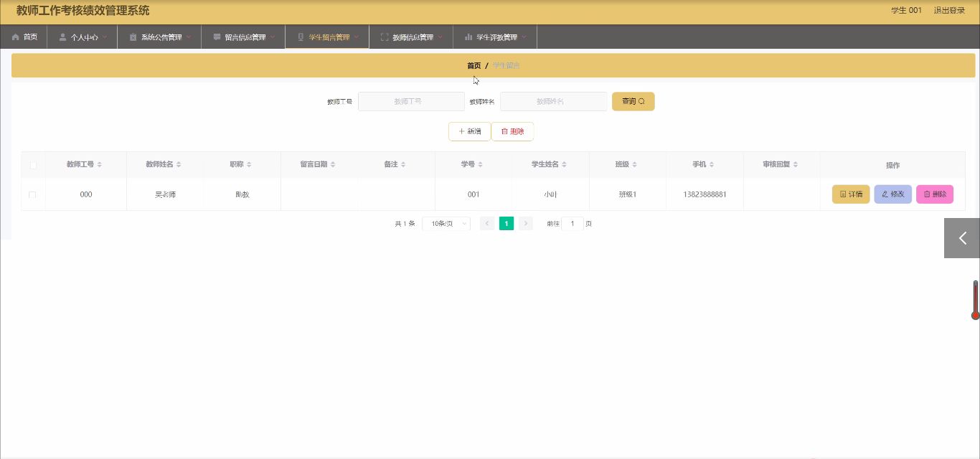The image size is (980, 459).
Task: Click the sort arrows on 留言日期 column
Action: tap(333, 165)
